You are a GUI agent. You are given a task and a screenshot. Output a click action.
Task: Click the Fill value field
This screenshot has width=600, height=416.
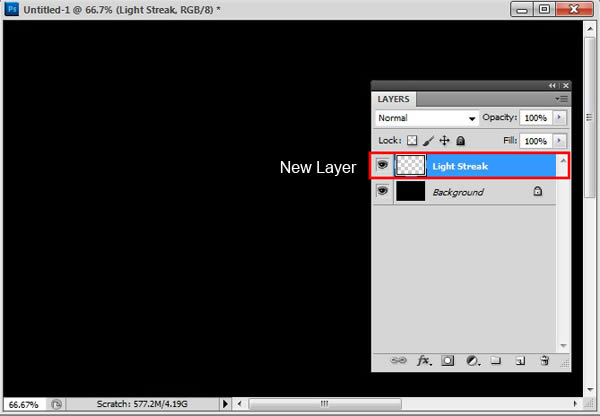[x=535, y=141]
